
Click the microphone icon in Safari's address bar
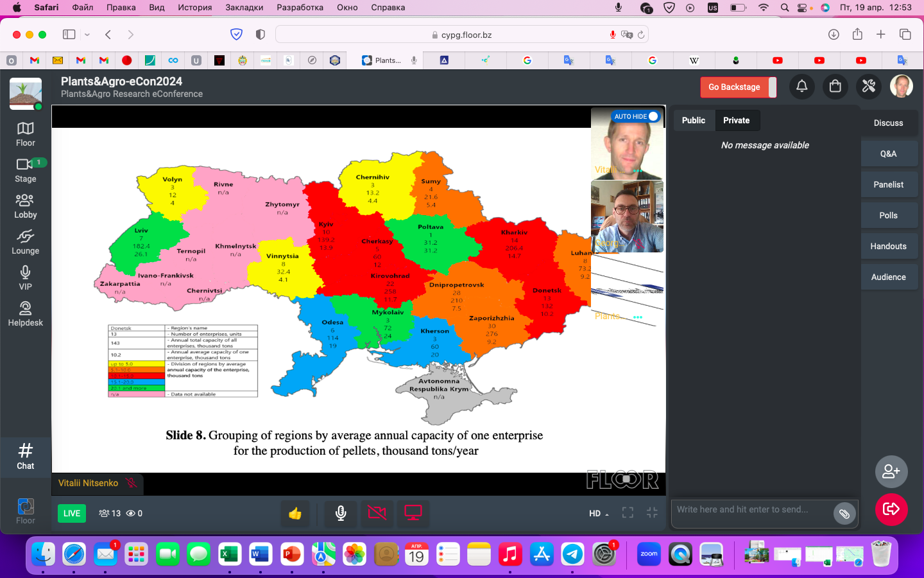[x=613, y=35]
